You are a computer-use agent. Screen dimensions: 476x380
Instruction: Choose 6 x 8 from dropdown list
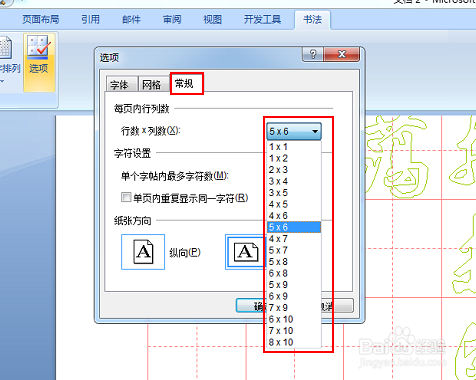294,273
